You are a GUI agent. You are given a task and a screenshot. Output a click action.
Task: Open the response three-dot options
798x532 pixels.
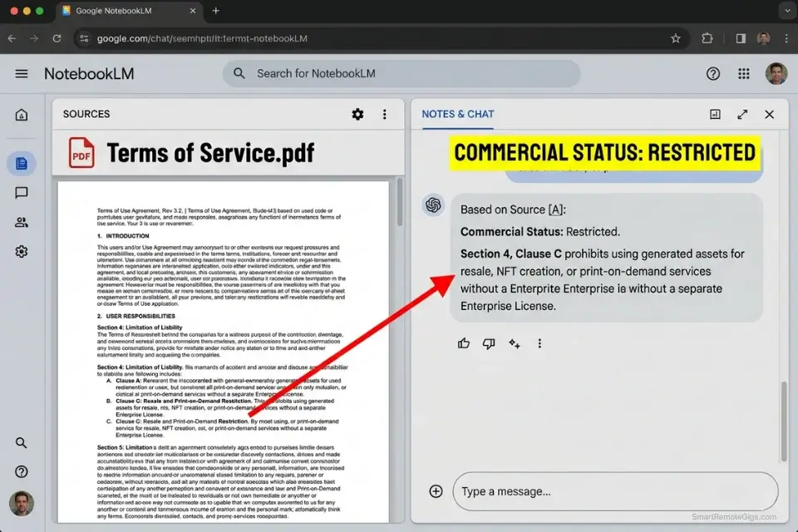point(539,343)
